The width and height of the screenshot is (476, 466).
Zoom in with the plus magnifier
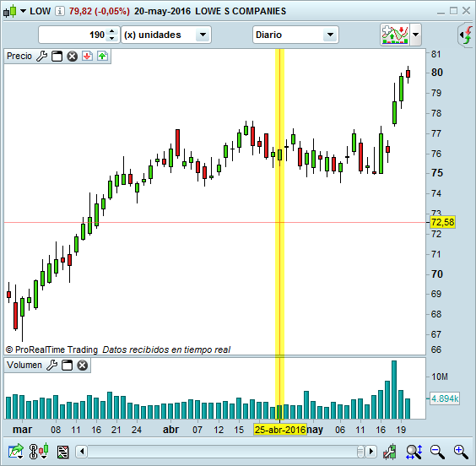[461, 452]
